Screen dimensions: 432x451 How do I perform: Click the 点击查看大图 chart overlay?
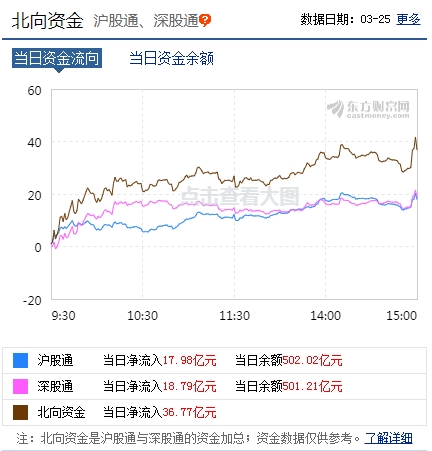point(240,196)
